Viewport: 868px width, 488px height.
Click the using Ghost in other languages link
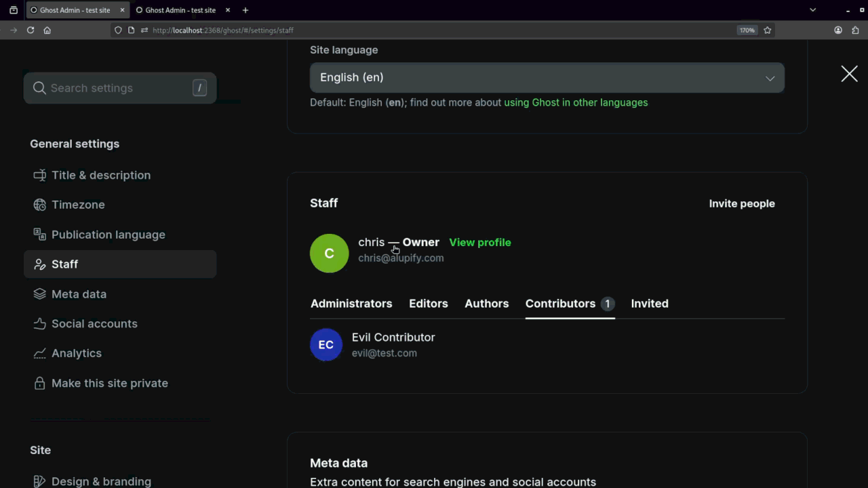[x=576, y=102]
